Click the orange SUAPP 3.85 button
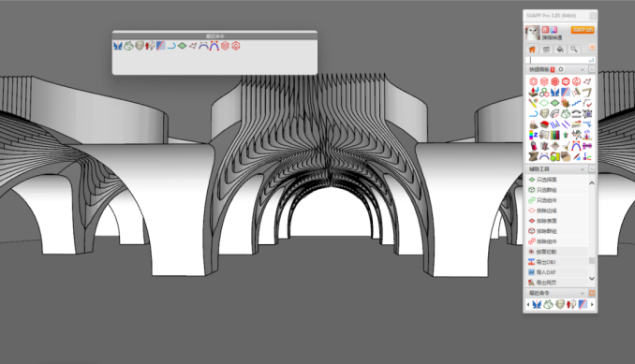 point(583,30)
